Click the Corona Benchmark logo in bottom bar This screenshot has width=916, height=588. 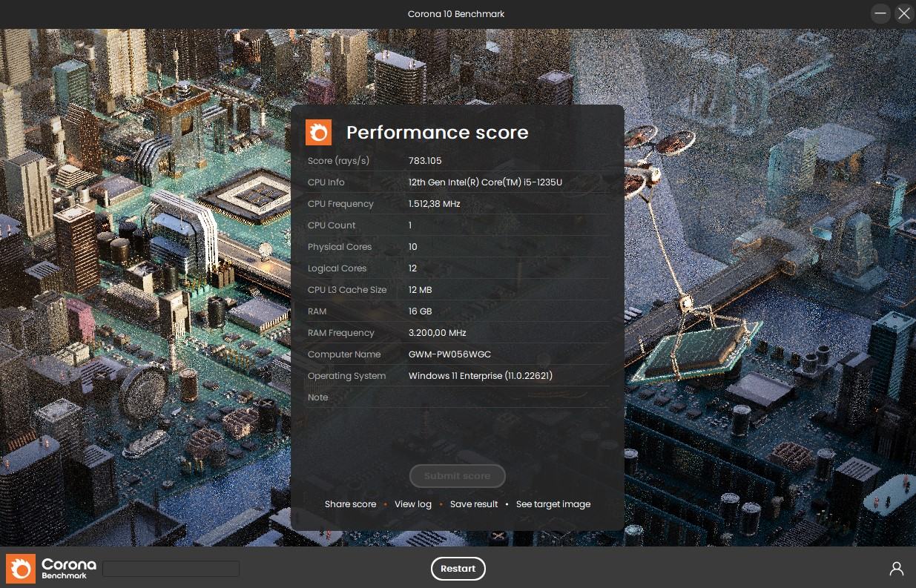(51, 569)
